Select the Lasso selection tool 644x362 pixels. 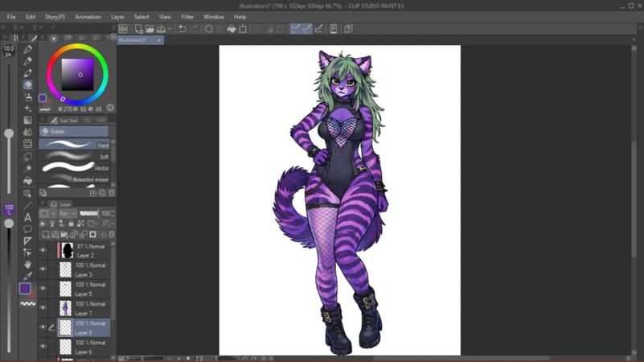pos(27,157)
